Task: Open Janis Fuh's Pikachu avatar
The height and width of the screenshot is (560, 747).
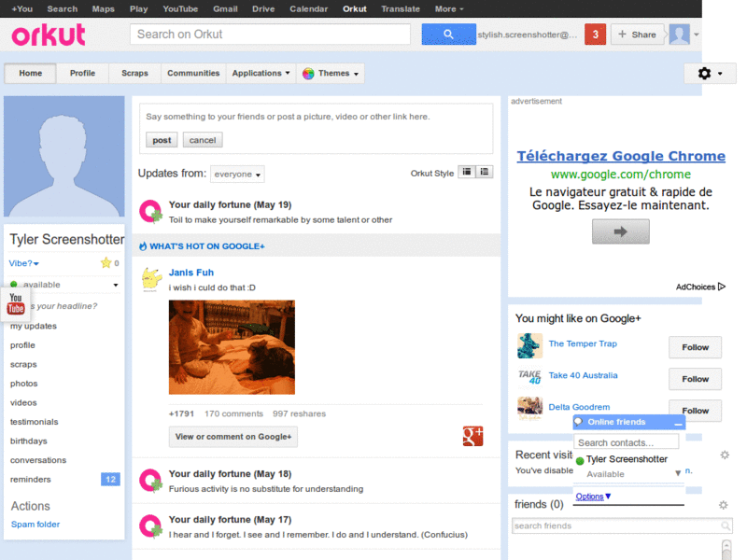Action: [x=151, y=279]
